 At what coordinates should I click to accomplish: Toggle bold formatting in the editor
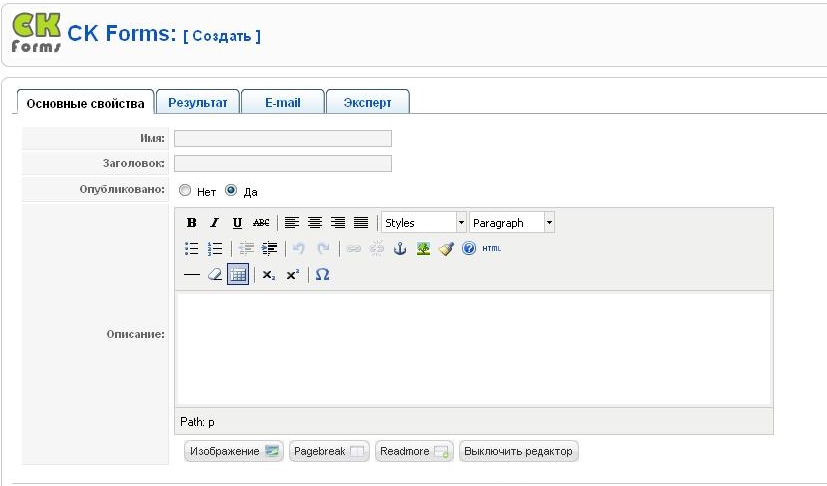point(191,223)
